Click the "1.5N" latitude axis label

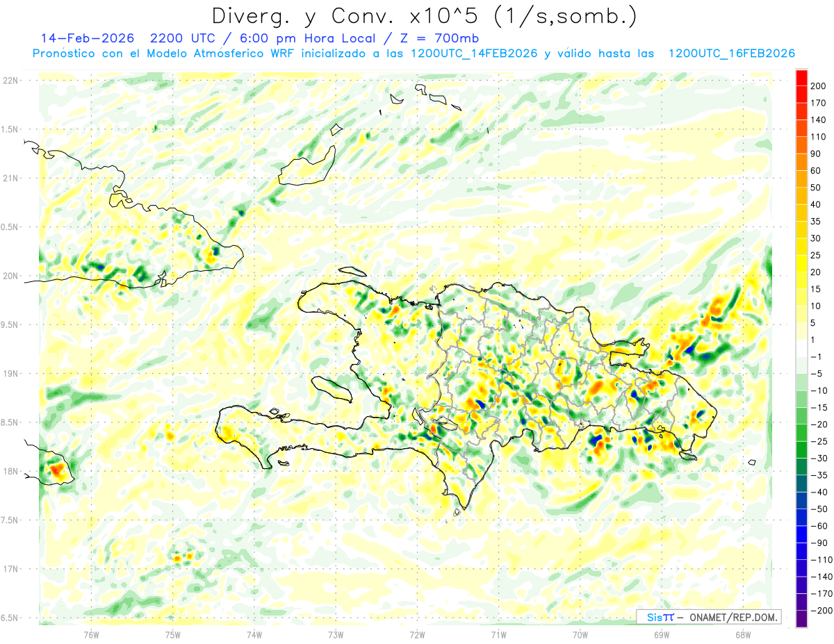[10, 129]
